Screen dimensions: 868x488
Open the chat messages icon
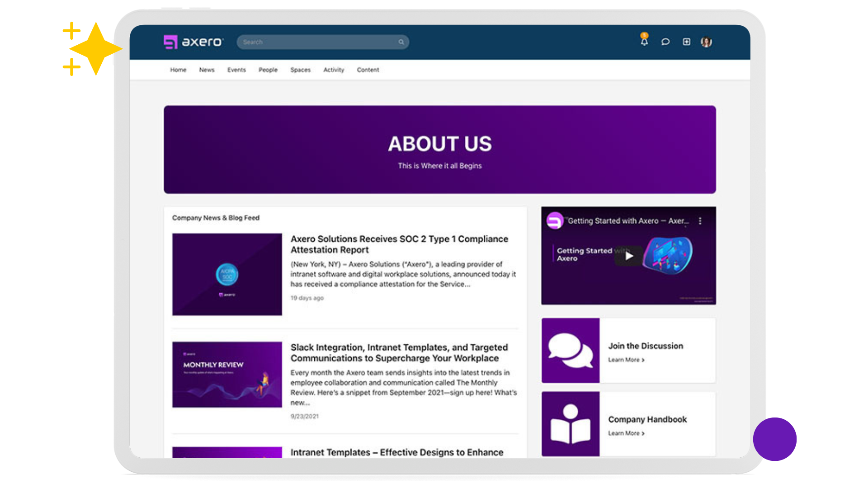(665, 42)
